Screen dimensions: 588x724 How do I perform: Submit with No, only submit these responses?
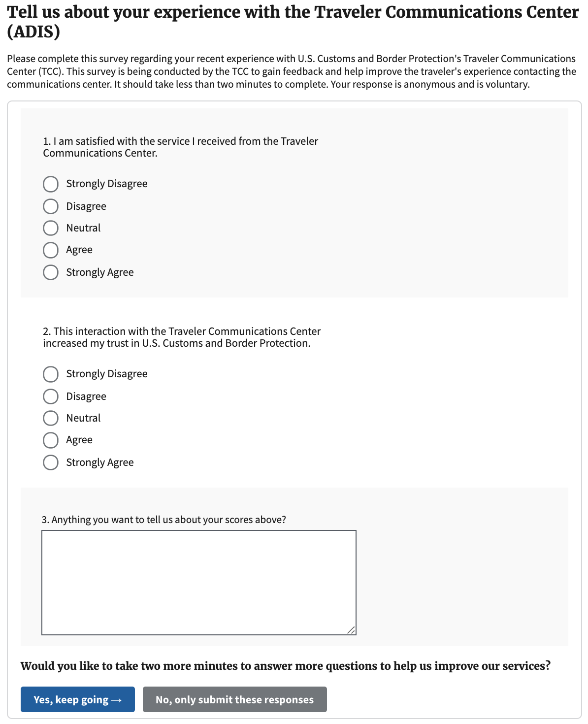(235, 699)
